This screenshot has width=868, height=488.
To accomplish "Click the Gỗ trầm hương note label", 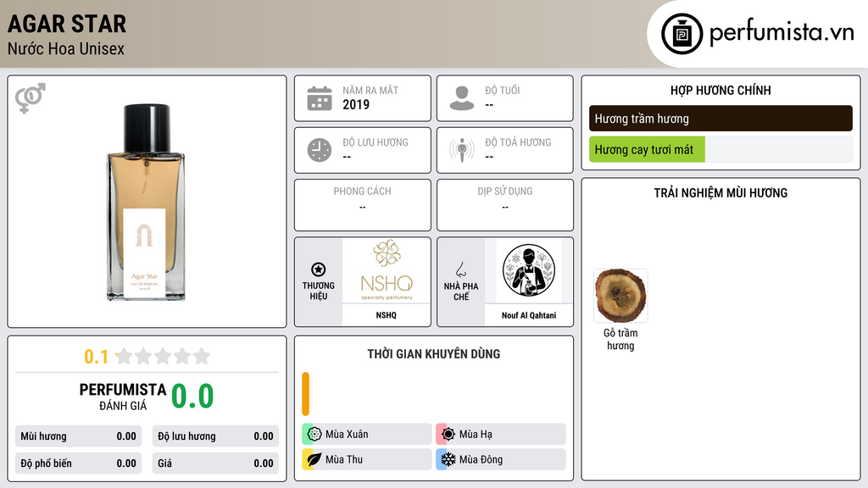I will (620, 339).
